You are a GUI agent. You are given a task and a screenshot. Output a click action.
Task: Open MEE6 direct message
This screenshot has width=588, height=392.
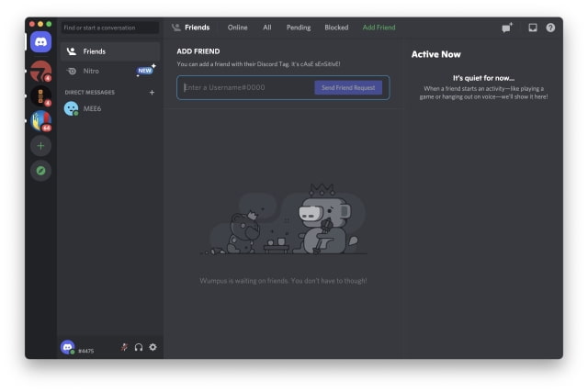tap(110, 108)
